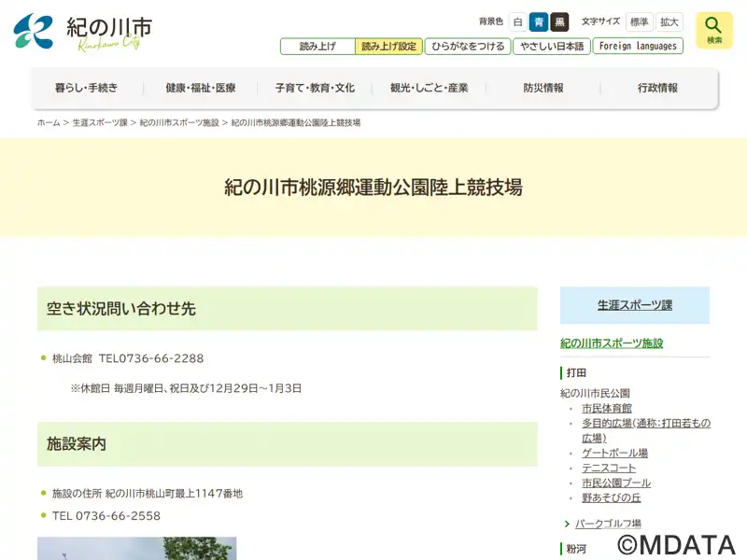Screen dimensions: 747x560
Task: Select white background color
Action: [x=517, y=22]
